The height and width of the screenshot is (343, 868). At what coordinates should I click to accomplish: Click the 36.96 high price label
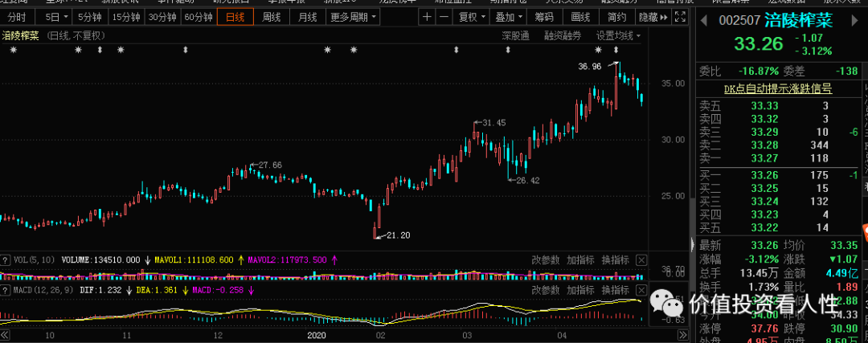[x=590, y=67]
